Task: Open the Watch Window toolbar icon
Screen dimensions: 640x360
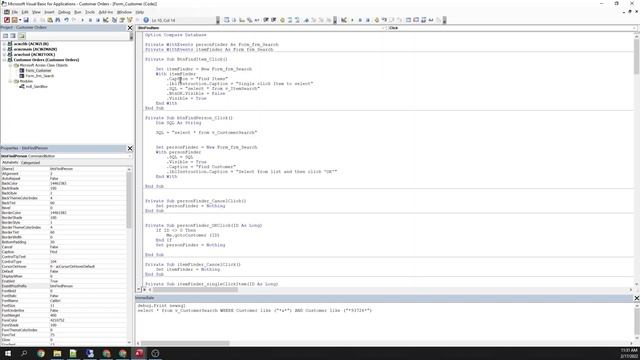Action: (423, 20)
